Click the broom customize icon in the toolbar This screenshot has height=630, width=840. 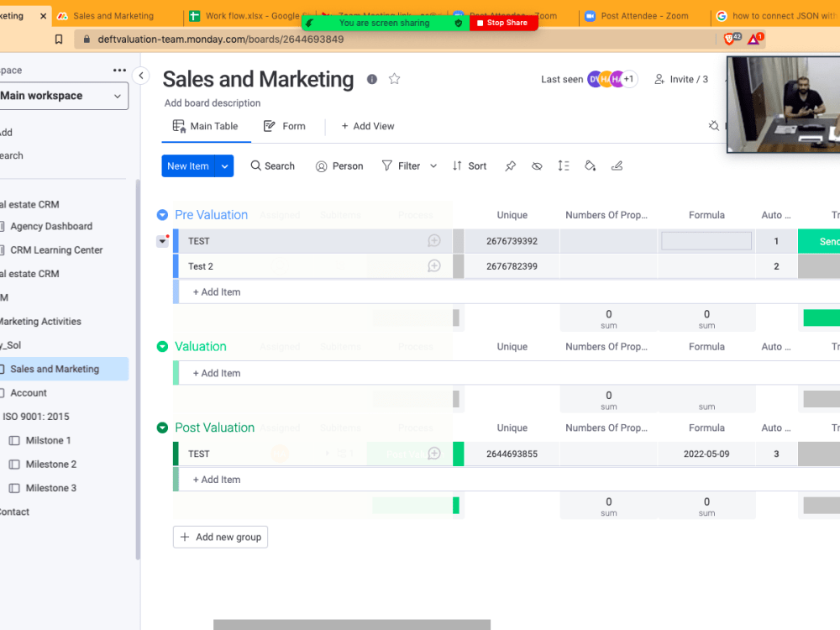[617, 165]
